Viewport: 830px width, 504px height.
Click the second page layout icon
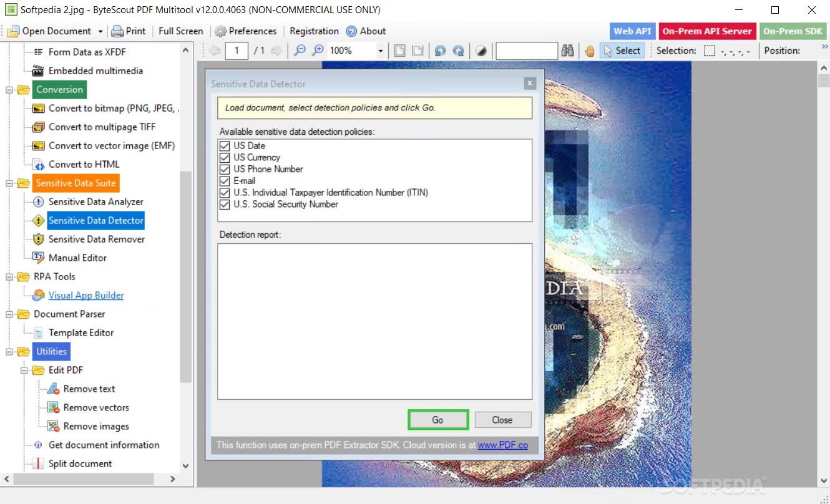[418, 51]
